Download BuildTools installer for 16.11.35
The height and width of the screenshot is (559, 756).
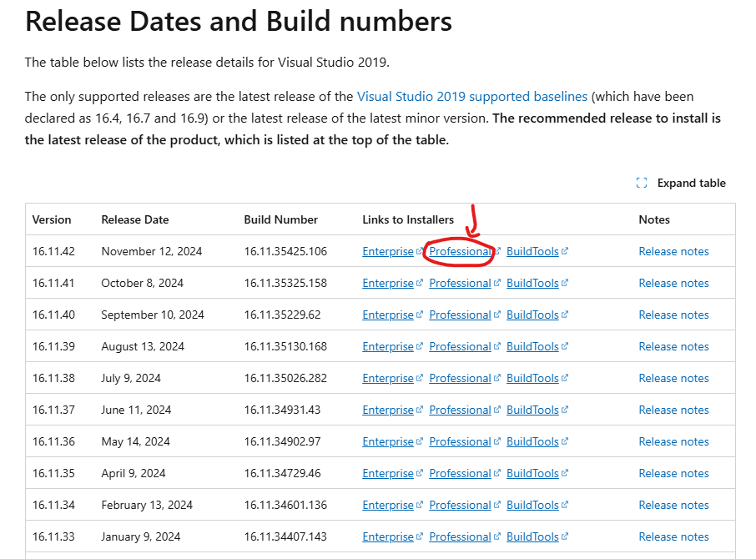click(532, 474)
